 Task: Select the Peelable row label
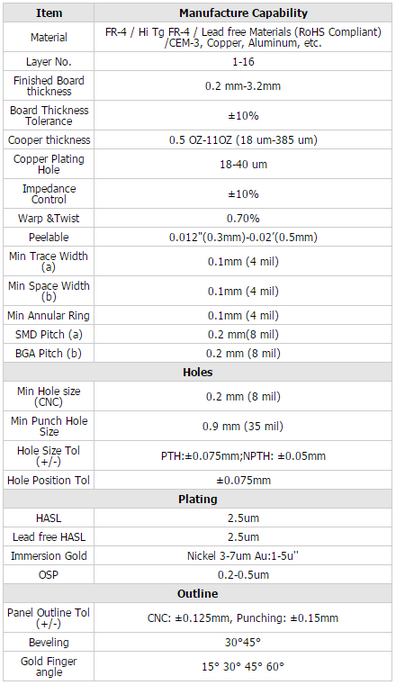click(49, 237)
